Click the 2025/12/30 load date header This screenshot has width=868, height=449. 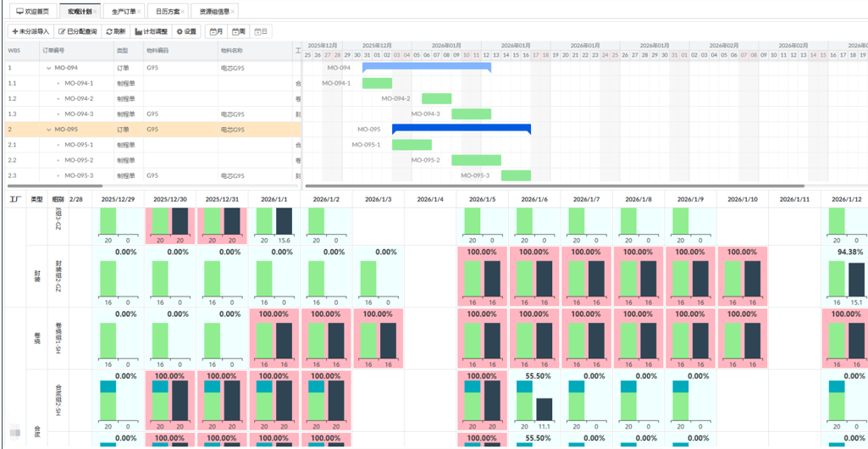[170, 199]
